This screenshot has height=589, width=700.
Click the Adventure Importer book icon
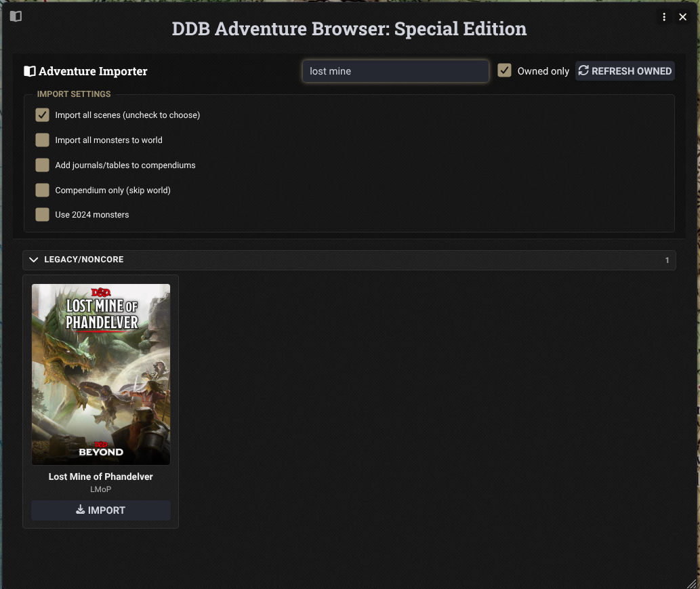tap(29, 71)
